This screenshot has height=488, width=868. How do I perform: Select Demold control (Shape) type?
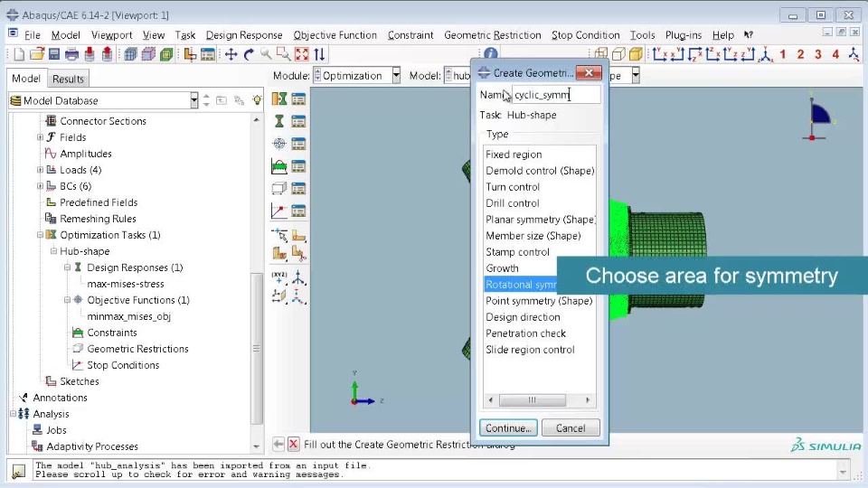(539, 171)
